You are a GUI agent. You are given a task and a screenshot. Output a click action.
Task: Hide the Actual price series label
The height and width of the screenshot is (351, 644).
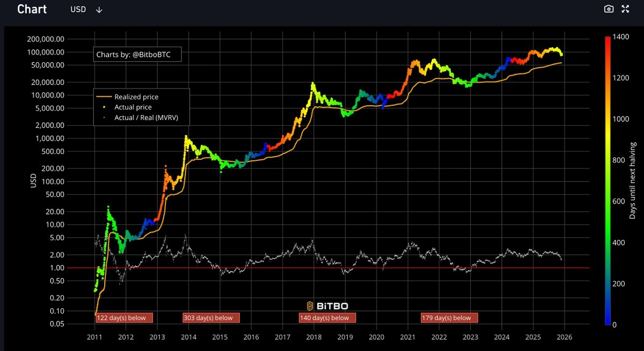coord(133,107)
